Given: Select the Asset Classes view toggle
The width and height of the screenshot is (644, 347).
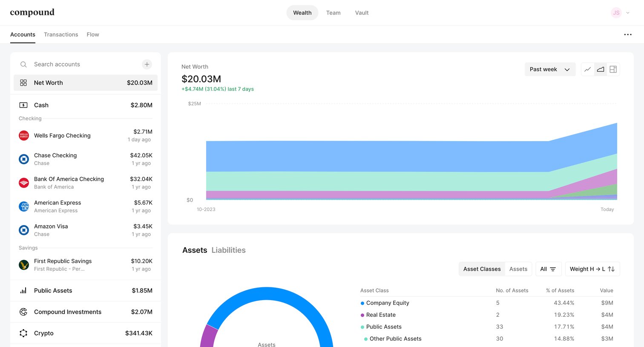Looking at the screenshot, I should pyautogui.click(x=482, y=269).
